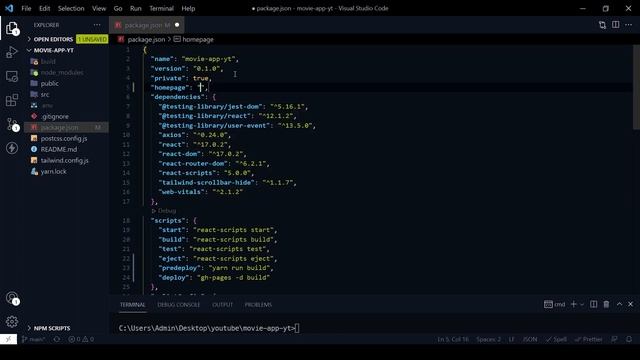Change indentation via Spaces: 2
Viewport: 640px width, 360px height.
click(488, 339)
